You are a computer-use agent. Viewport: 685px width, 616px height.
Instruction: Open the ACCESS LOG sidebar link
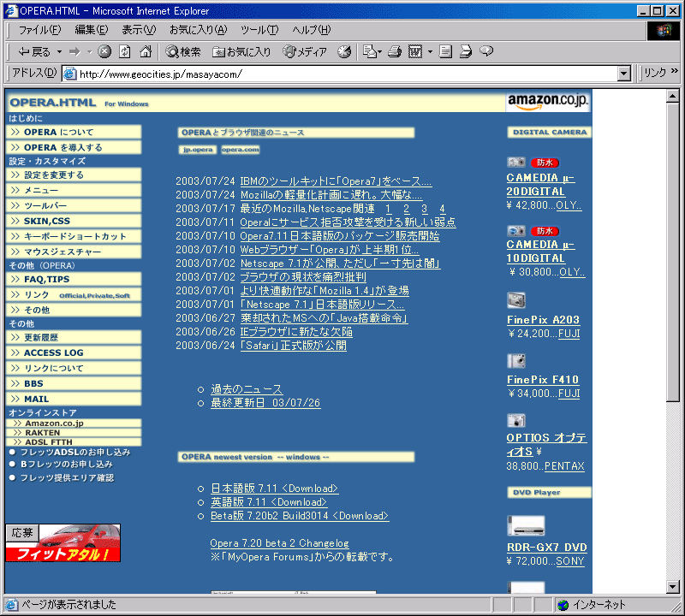coord(74,352)
